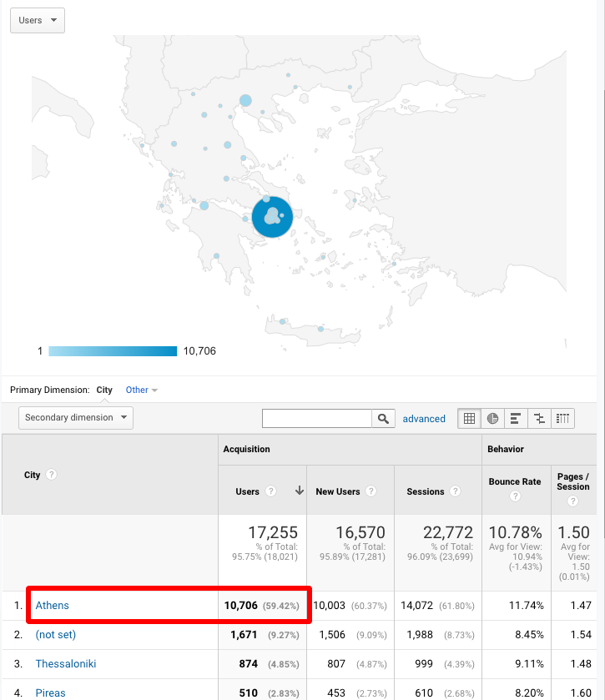The height and width of the screenshot is (700, 605).
Task: Click the help icon beside New Users
Action: click(x=371, y=491)
